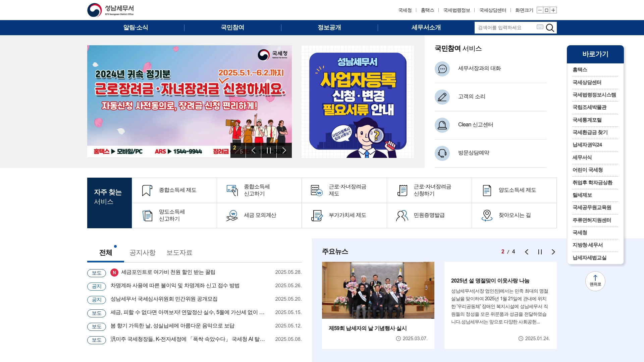Open 세무서장과의 대화 speech bubble icon
This screenshot has height=362, width=644.
(x=442, y=69)
